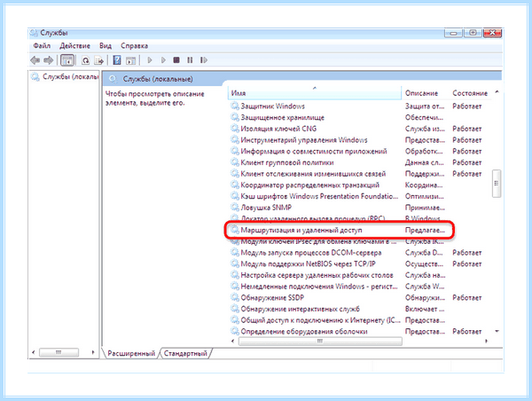Click the scroll up arrow of services list
Screen dimensions: 532x401
click(x=497, y=91)
